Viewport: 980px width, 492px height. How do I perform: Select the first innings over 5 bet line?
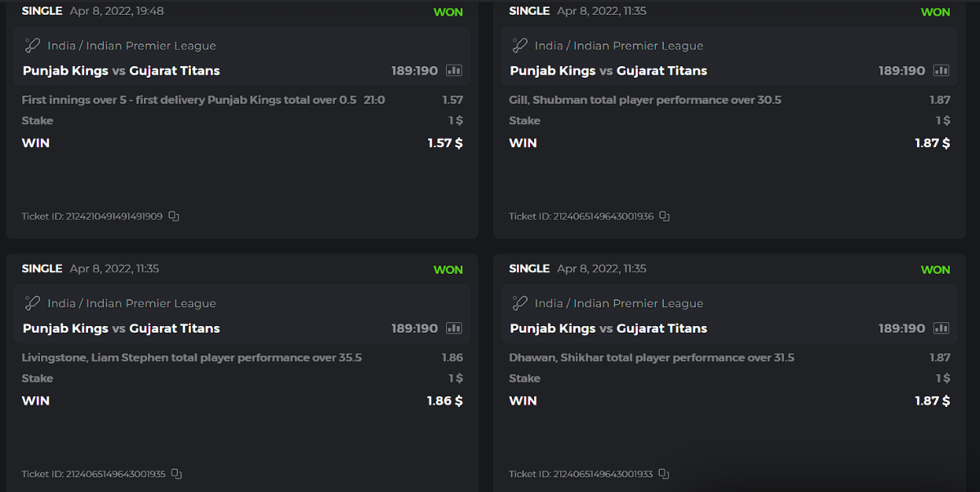tap(189, 101)
